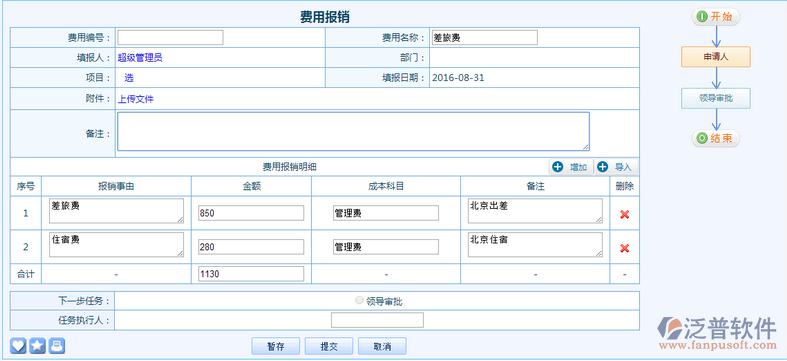
Task: Click the 上传文件 upload file link
Action: coord(136,99)
